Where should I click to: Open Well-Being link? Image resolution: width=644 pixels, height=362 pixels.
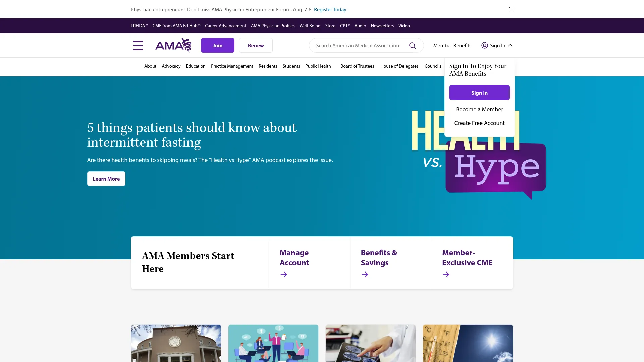coord(310,26)
